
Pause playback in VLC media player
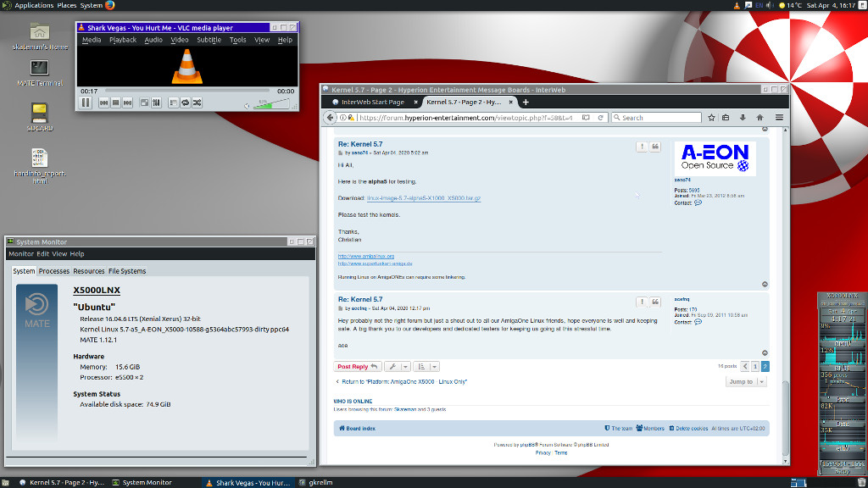coord(86,103)
